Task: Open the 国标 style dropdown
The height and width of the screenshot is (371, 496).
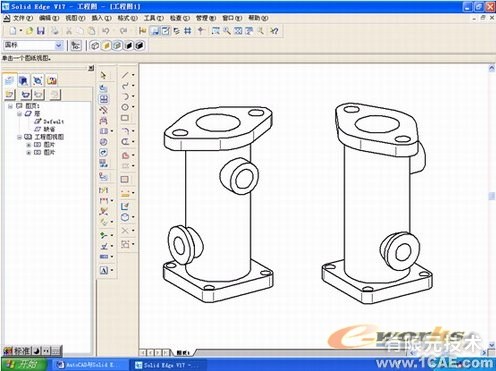Action: coord(59,45)
